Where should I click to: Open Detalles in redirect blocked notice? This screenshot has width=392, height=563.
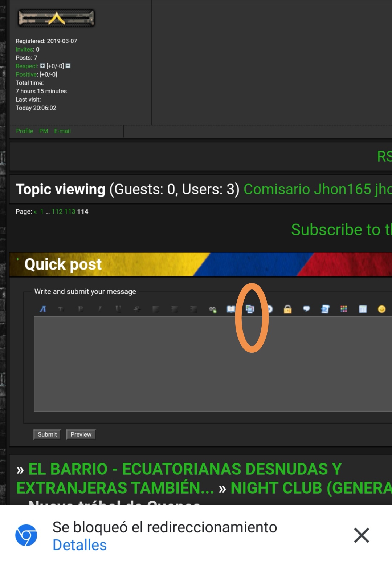pyautogui.click(x=79, y=545)
